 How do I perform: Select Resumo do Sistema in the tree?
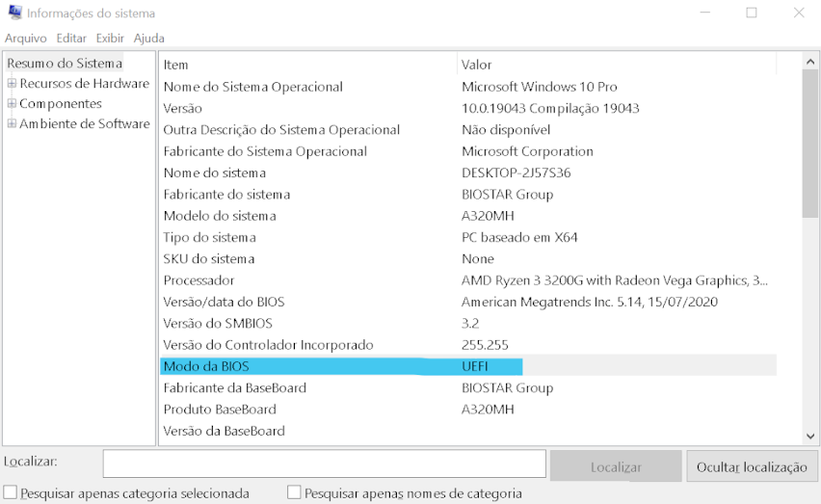(65, 64)
